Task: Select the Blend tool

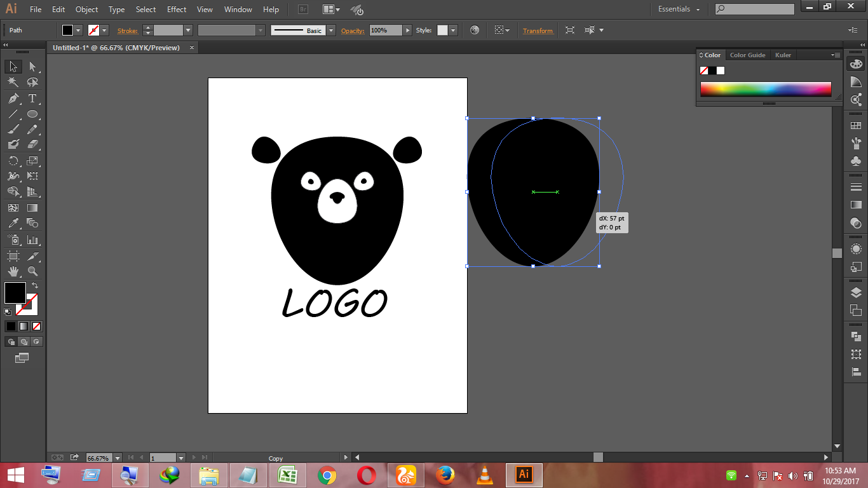Action: pos(32,223)
